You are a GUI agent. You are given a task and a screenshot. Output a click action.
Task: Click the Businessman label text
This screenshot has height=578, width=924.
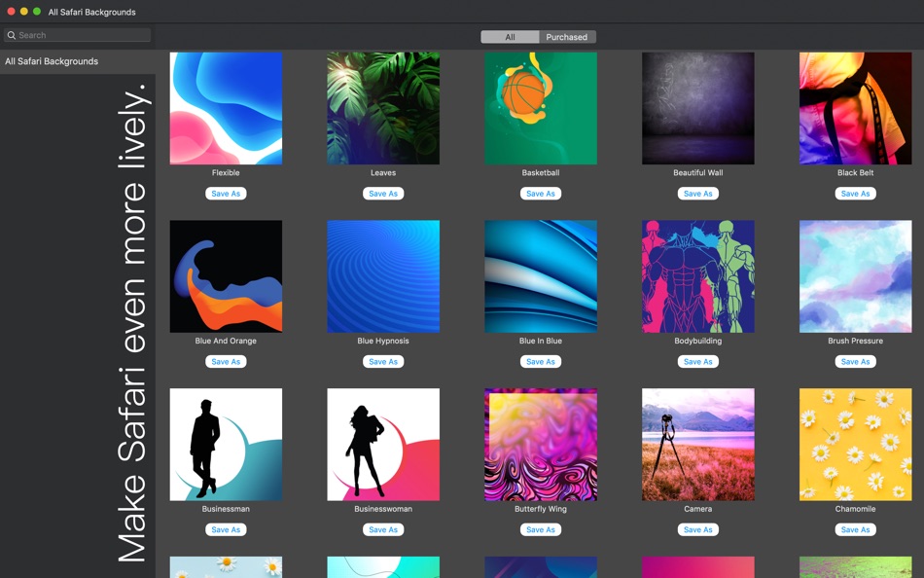tap(226, 509)
